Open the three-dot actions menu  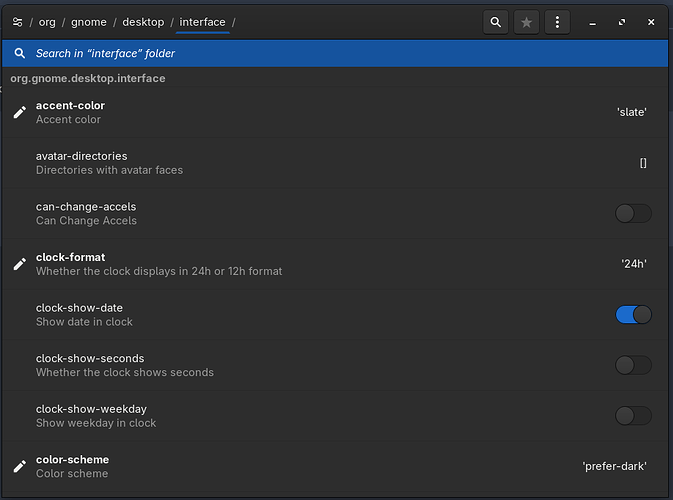557,22
